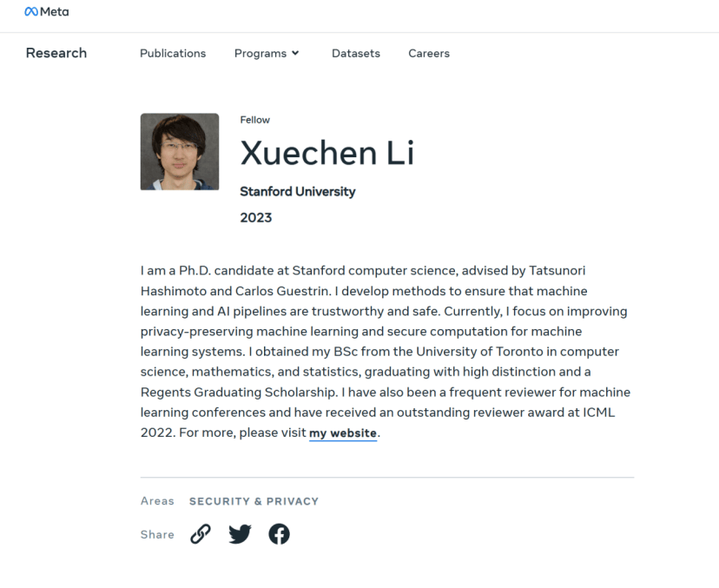Click the SECURITY & PRIVACY area link
This screenshot has height=588, width=719.
254,501
